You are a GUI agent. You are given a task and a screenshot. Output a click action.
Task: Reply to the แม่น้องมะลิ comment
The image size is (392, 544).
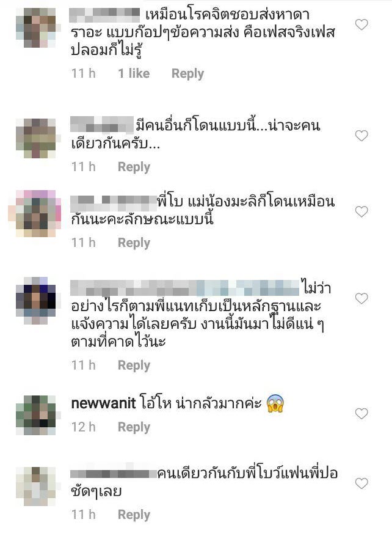(134, 243)
